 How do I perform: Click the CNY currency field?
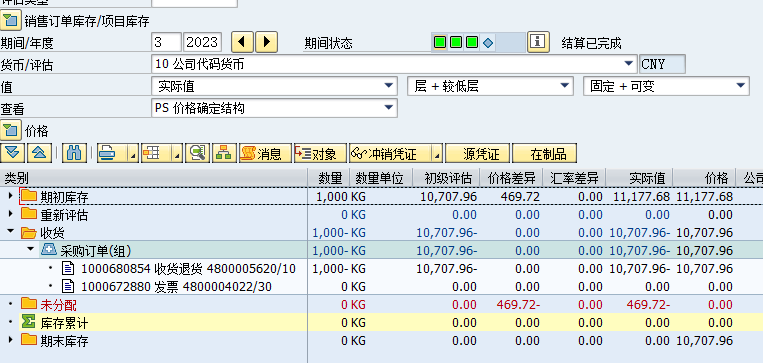tap(662, 64)
